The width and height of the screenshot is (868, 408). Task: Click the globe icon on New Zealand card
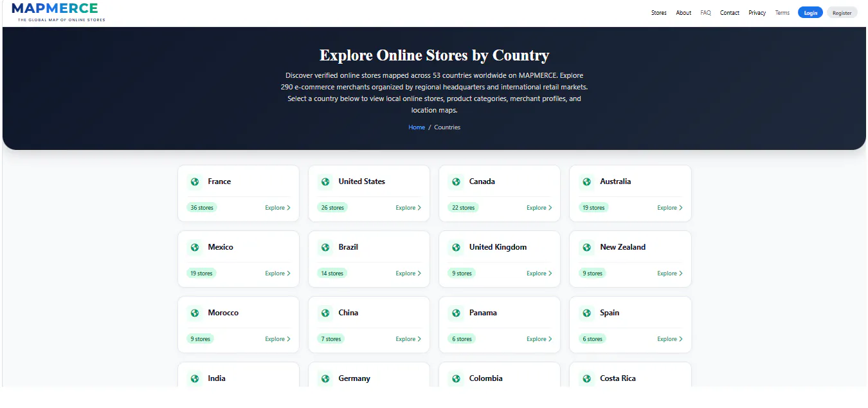click(586, 247)
